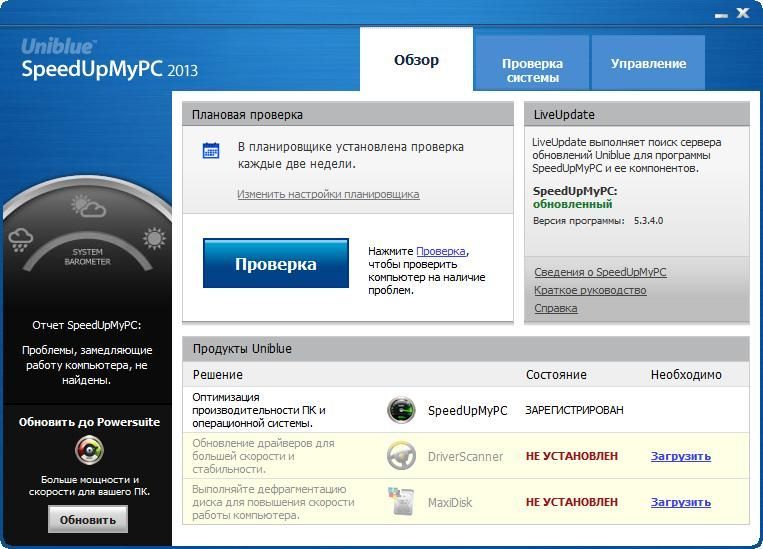Click Обновить до Powersuite heading
Screen dimensions: 763x549
click(89, 422)
